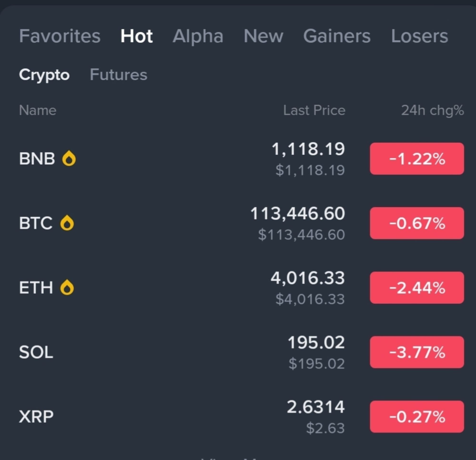Show the Gainers tab
Screen dimensions: 476x460
click(x=337, y=36)
